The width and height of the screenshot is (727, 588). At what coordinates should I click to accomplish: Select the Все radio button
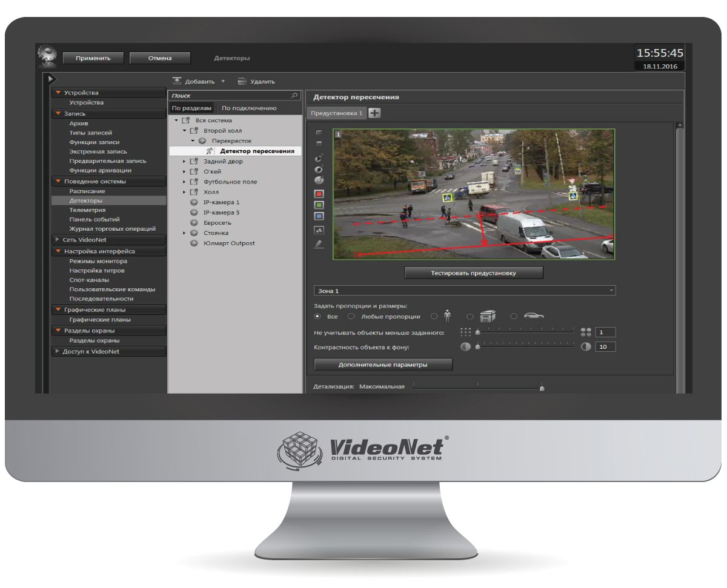(317, 316)
